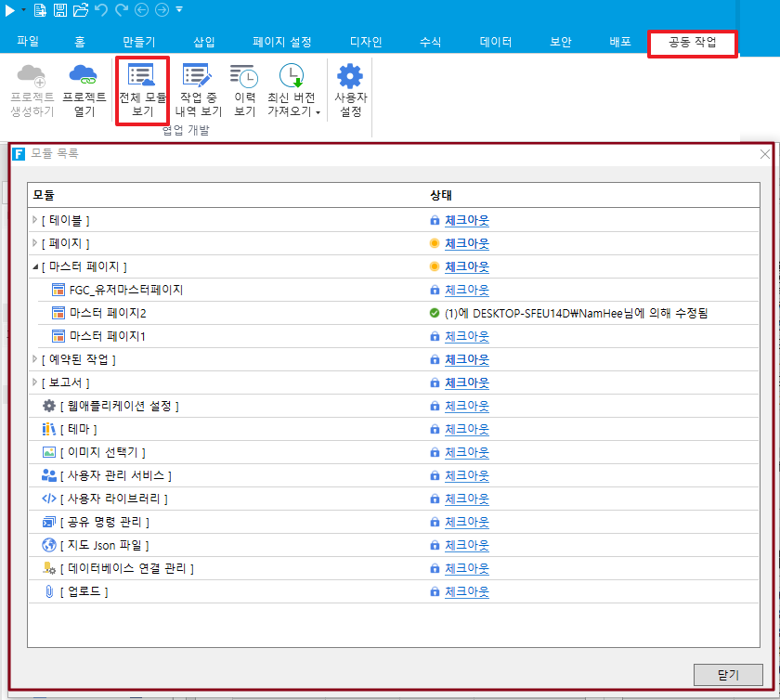Click 체크아웃 link for FGC_유저마스터페이지
Viewport: 780px width, 700px height.
(466, 290)
